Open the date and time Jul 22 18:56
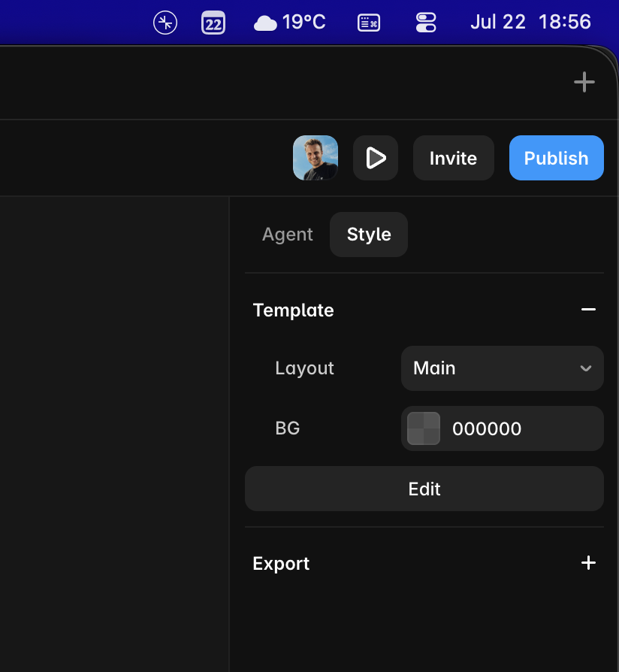Viewport: 619px width, 672px height. click(530, 23)
